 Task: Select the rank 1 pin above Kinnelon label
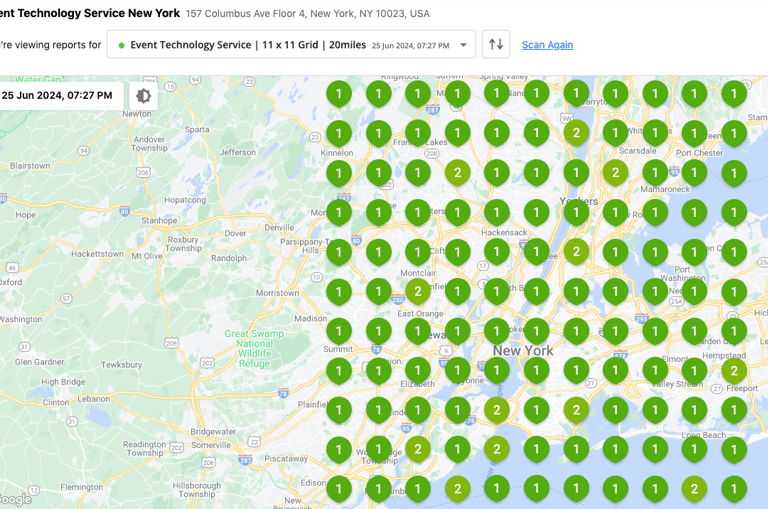[x=339, y=133]
